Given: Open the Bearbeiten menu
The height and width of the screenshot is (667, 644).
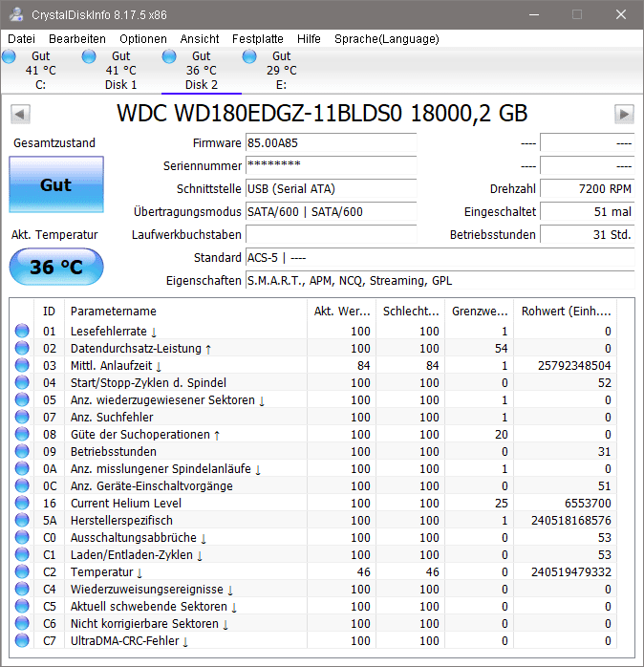Looking at the screenshot, I should pyautogui.click(x=77, y=39).
